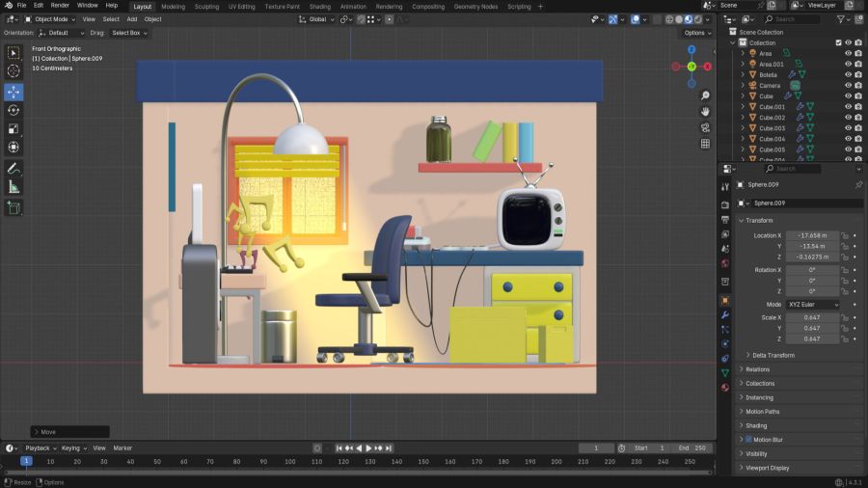Click the Cursor tool icon

click(14, 70)
